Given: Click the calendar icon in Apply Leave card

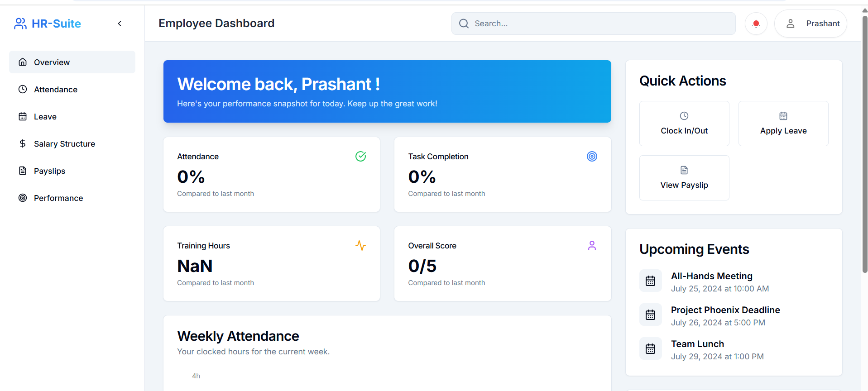Looking at the screenshot, I should (783, 116).
